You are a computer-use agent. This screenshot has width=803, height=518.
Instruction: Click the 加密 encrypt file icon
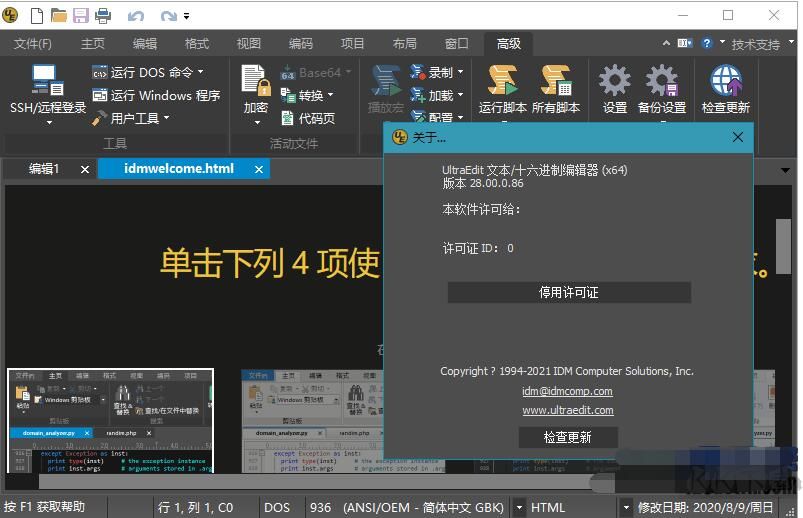(256, 87)
